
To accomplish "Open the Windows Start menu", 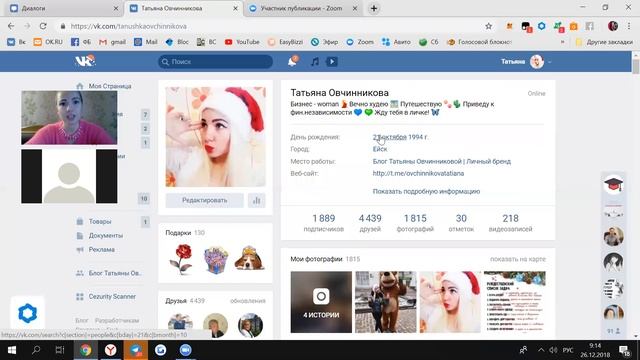I will click(x=11, y=350).
